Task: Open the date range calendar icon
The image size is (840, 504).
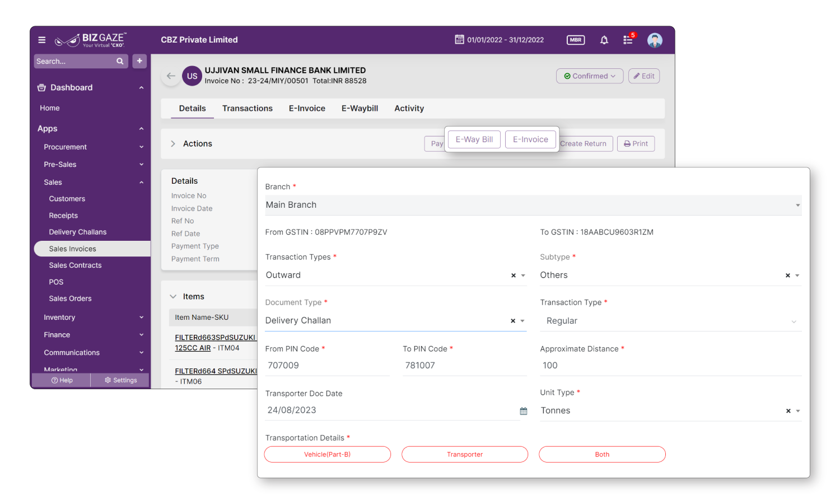Action: tap(459, 40)
